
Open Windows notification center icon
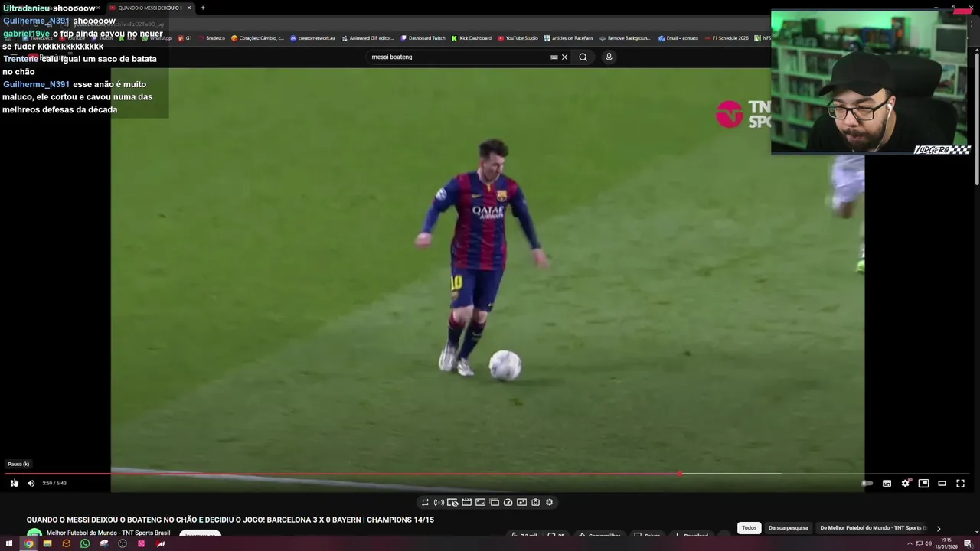pos(968,543)
